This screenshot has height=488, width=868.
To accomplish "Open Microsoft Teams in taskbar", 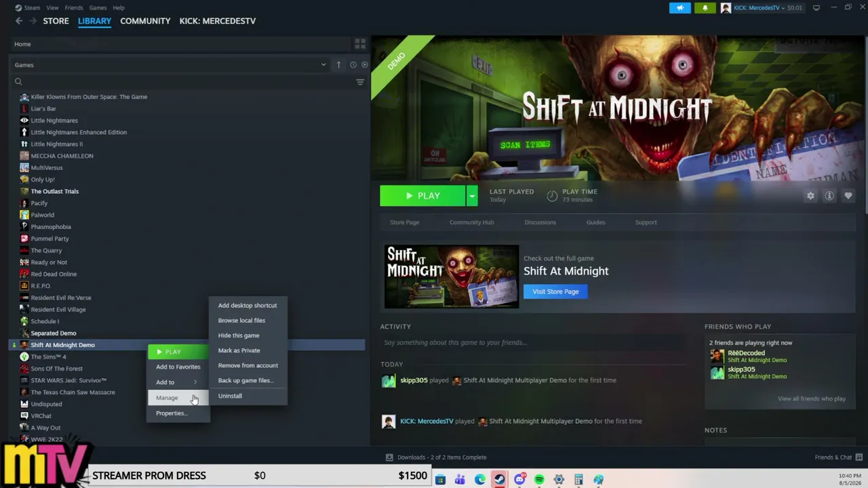I will pos(460,480).
